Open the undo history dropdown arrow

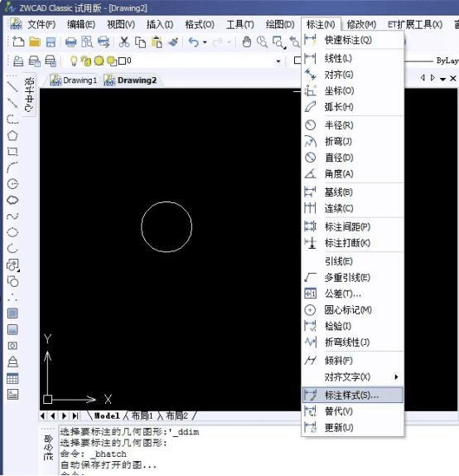[205, 42]
